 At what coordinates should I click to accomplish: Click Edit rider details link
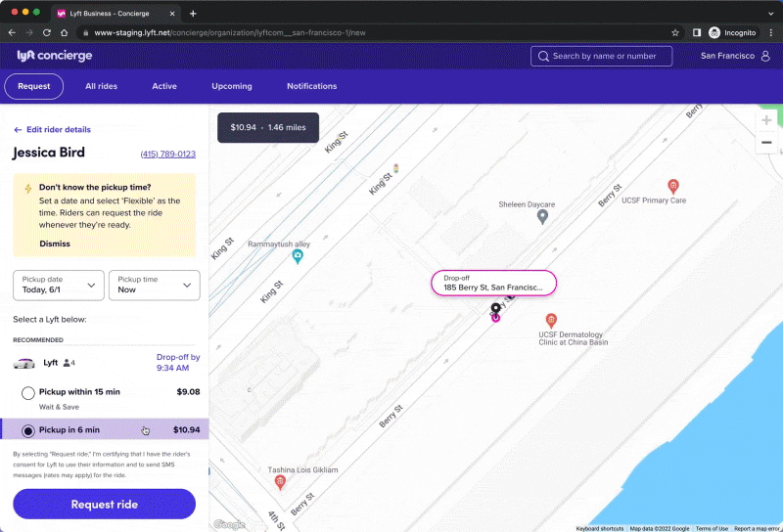click(x=59, y=130)
